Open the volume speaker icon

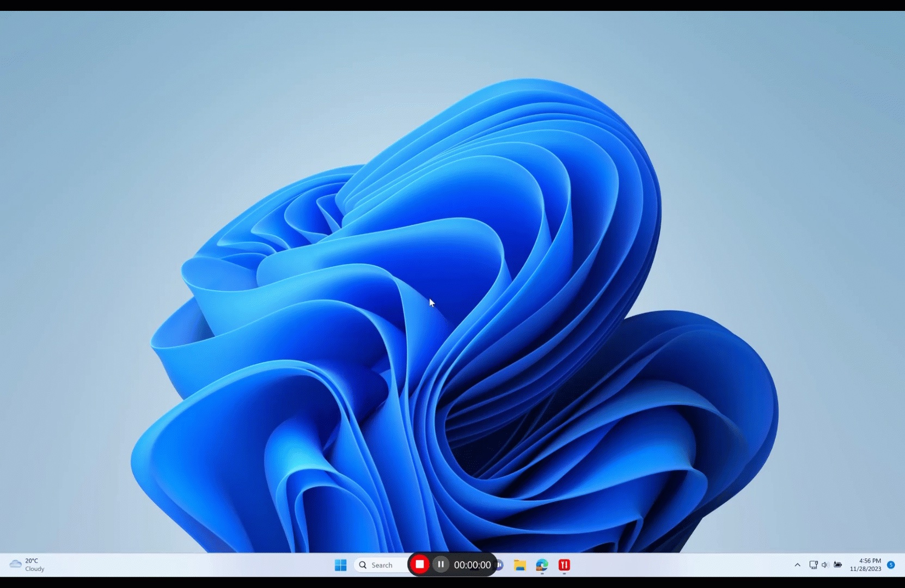pyautogui.click(x=825, y=565)
